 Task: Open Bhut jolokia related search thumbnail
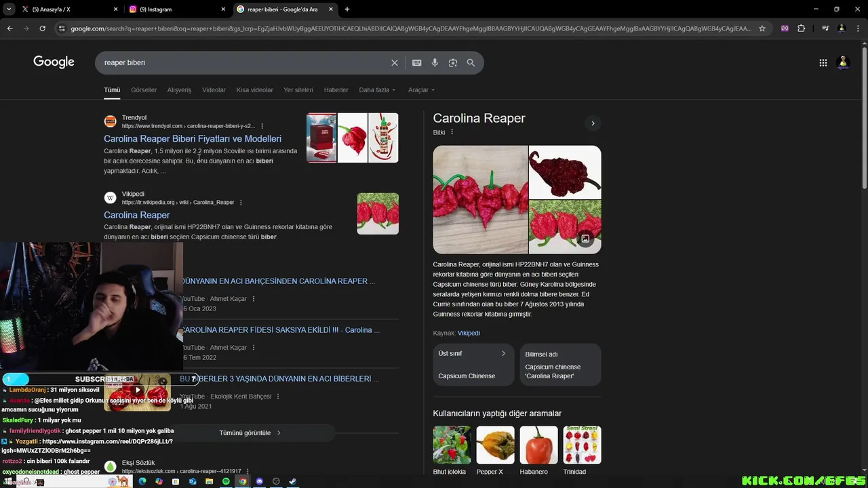tap(452, 445)
